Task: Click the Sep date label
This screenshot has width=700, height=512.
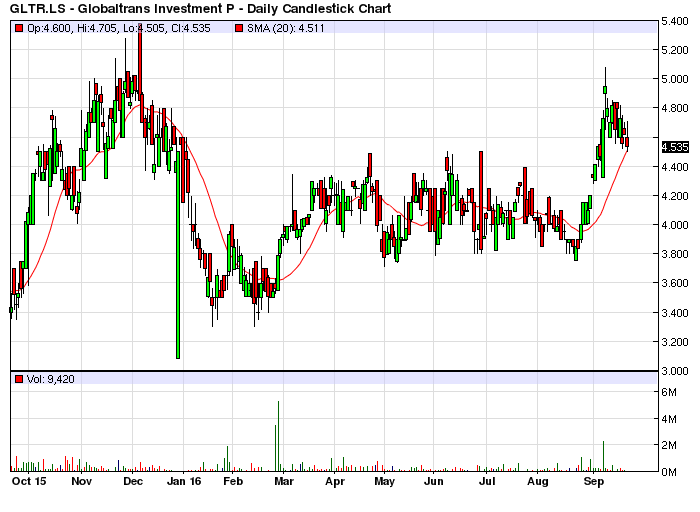Action: [x=593, y=481]
